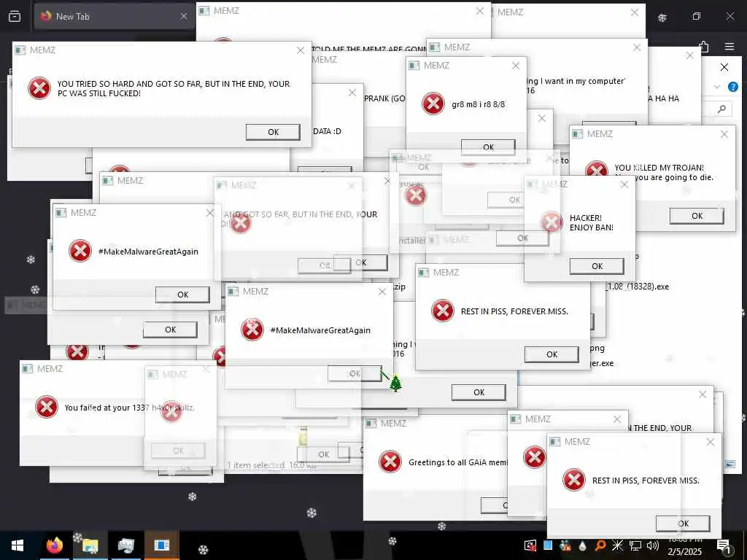The image size is (747, 560).
Task: Close the "gr8 m8 i r8 8/8" dialog
Action: [516, 66]
